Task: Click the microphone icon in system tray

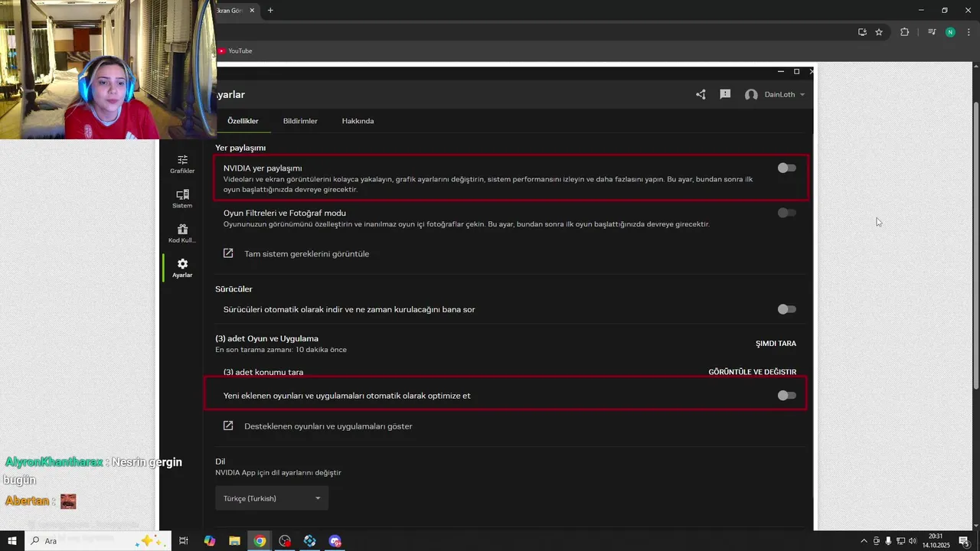Action: [x=888, y=541]
